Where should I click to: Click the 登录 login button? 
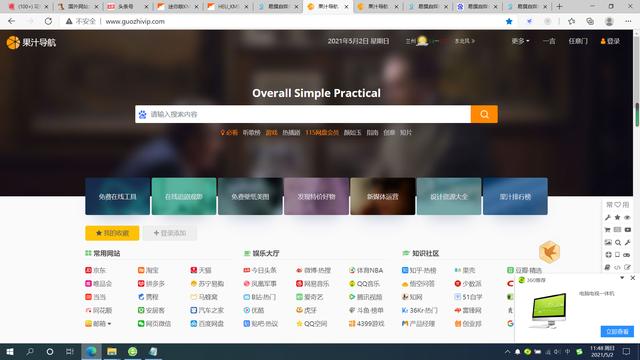pos(610,41)
